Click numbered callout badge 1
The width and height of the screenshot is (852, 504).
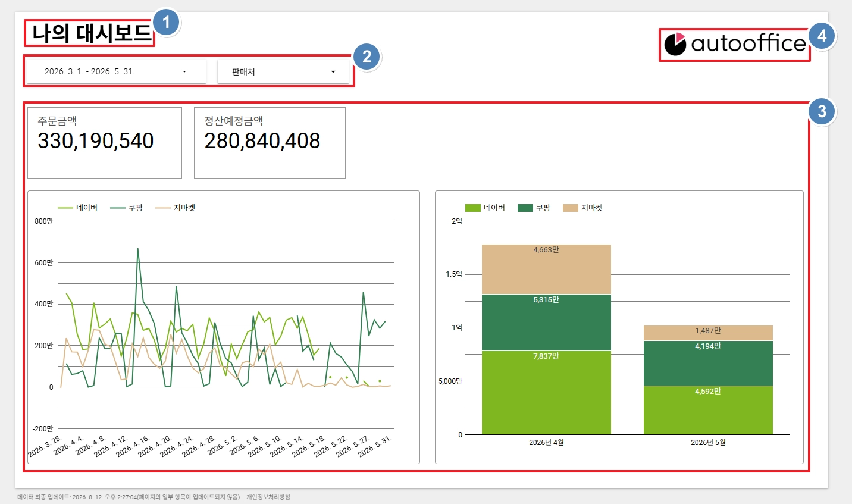tap(166, 23)
